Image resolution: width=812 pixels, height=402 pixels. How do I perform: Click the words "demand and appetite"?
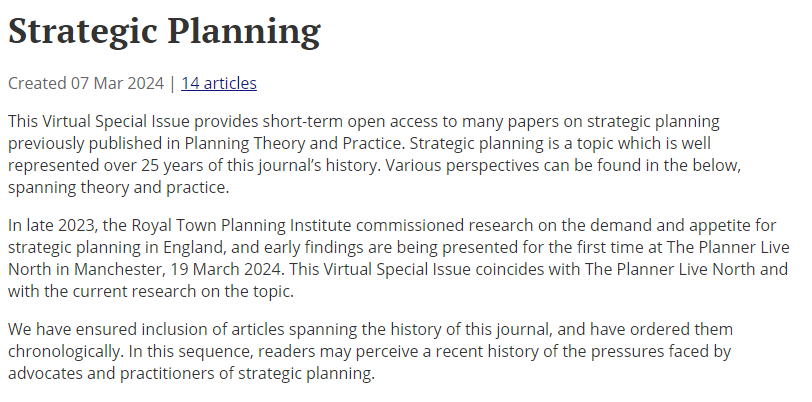point(646,225)
